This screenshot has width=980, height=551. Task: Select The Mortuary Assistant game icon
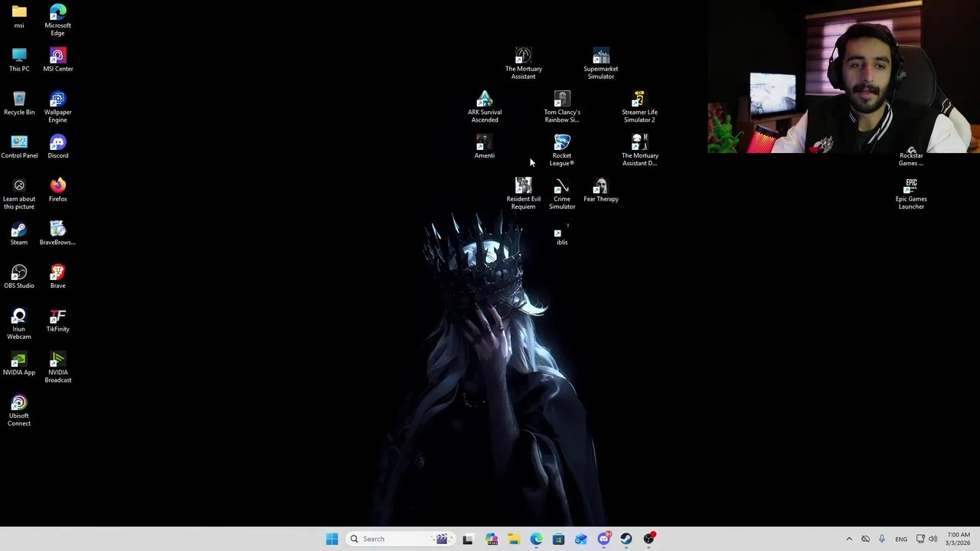524,64
